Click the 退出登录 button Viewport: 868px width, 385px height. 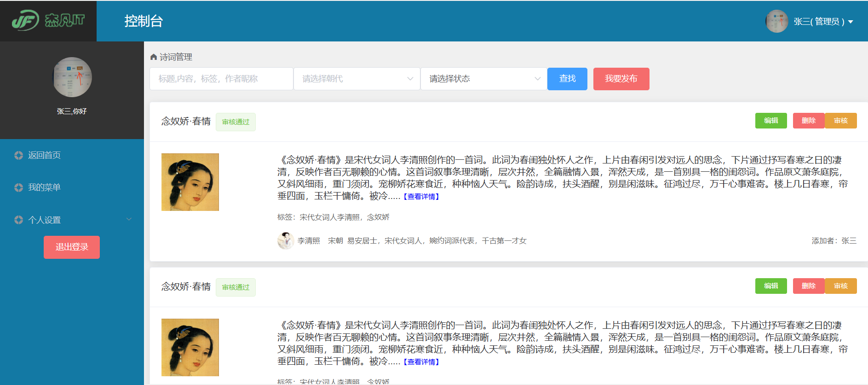tap(72, 247)
